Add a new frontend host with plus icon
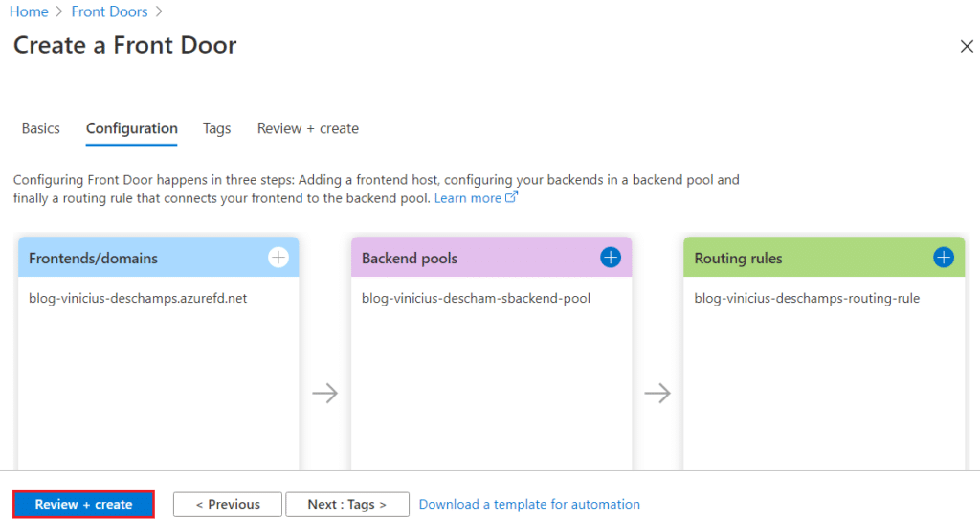980x522 pixels. [x=278, y=257]
